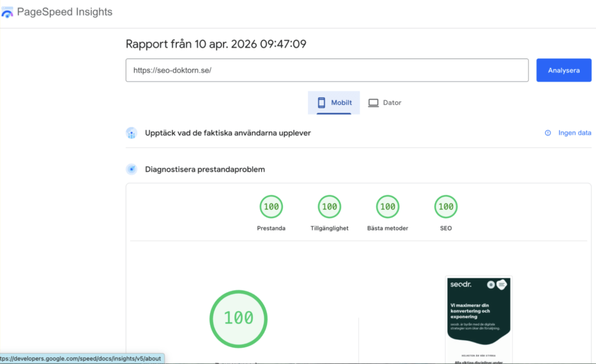The image size is (596, 364).
Task: Click the icon beside Upptäck faktiska användarna
Action: pyautogui.click(x=132, y=133)
